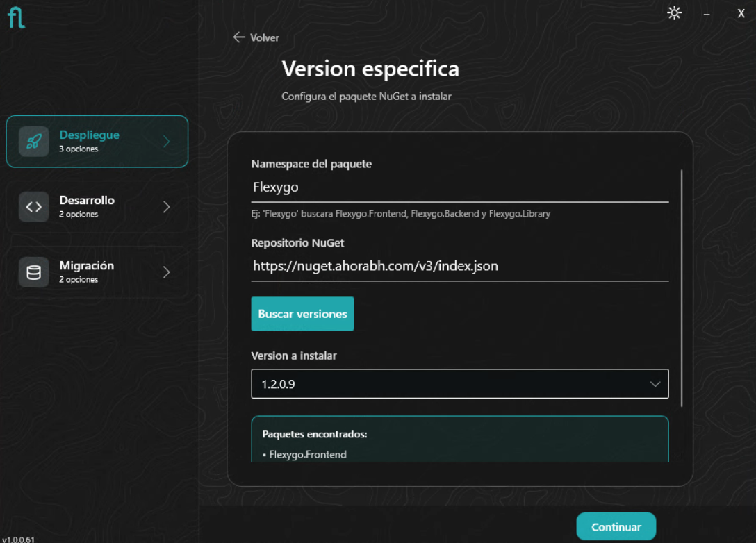The width and height of the screenshot is (756, 543).
Task: Click the 'Configura el paquete NuGet a instalar' subtitle
Action: point(366,97)
